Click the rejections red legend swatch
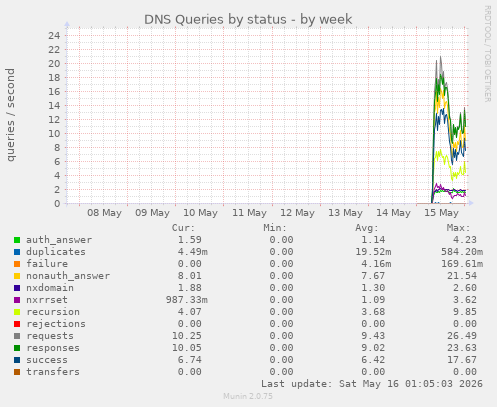The image size is (497, 407). click(x=17, y=324)
